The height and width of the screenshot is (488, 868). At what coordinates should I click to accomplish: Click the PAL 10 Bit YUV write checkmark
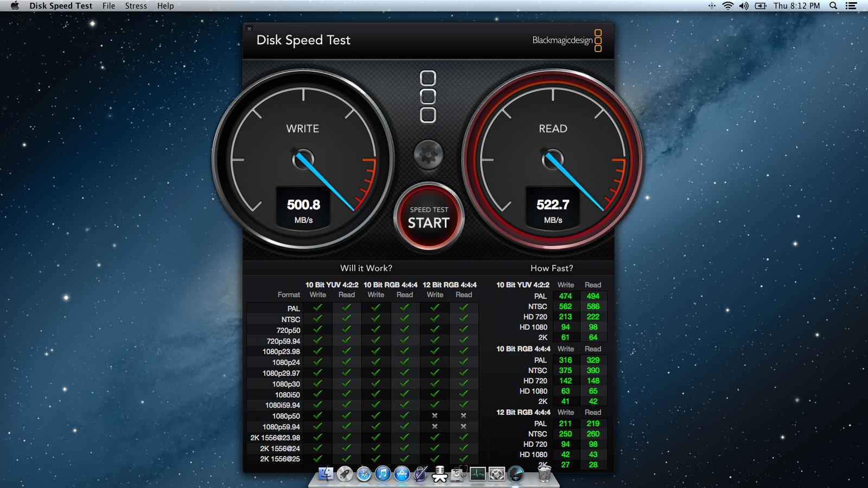coord(318,307)
